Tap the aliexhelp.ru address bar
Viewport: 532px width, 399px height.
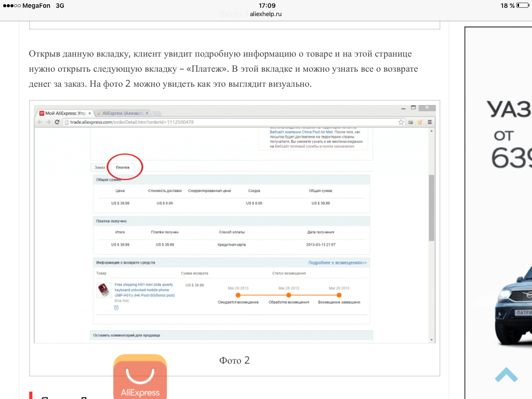coord(265,14)
